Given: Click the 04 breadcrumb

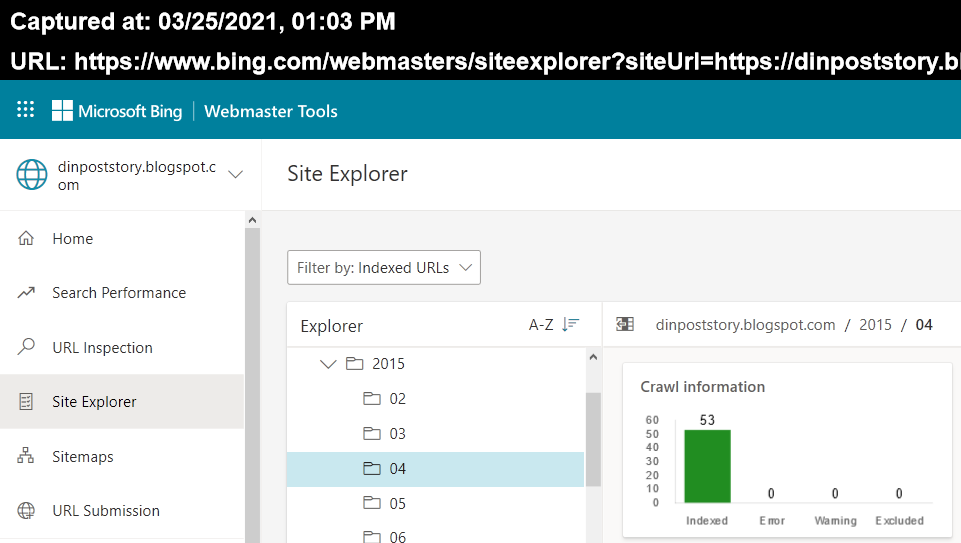Looking at the screenshot, I should tap(924, 325).
